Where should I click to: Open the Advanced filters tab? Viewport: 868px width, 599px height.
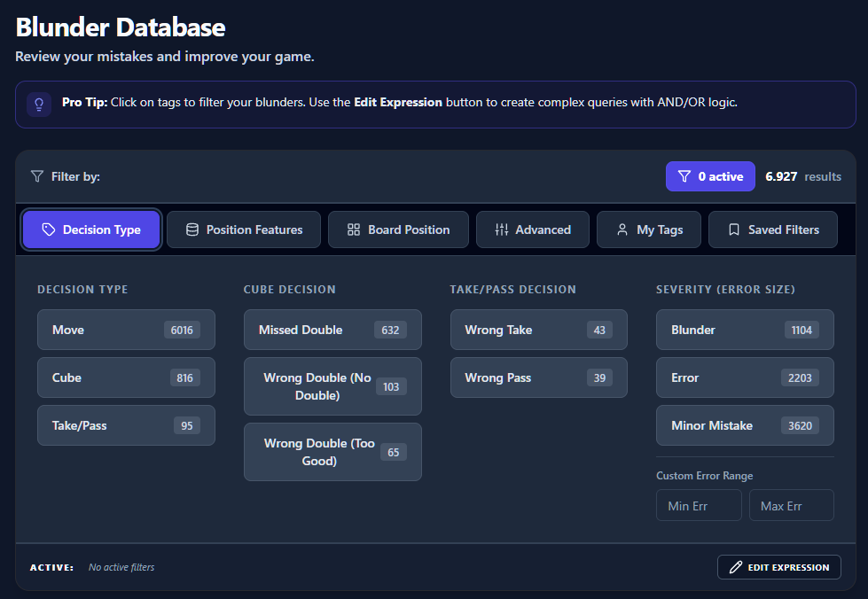(533, 229)
